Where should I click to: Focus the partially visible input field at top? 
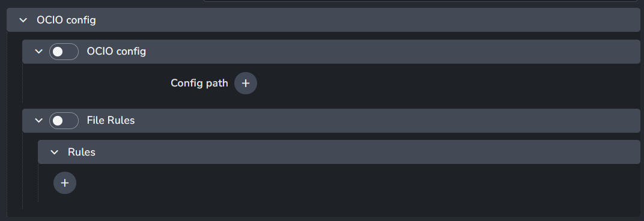pyautogui.click(x=421, y=1)
